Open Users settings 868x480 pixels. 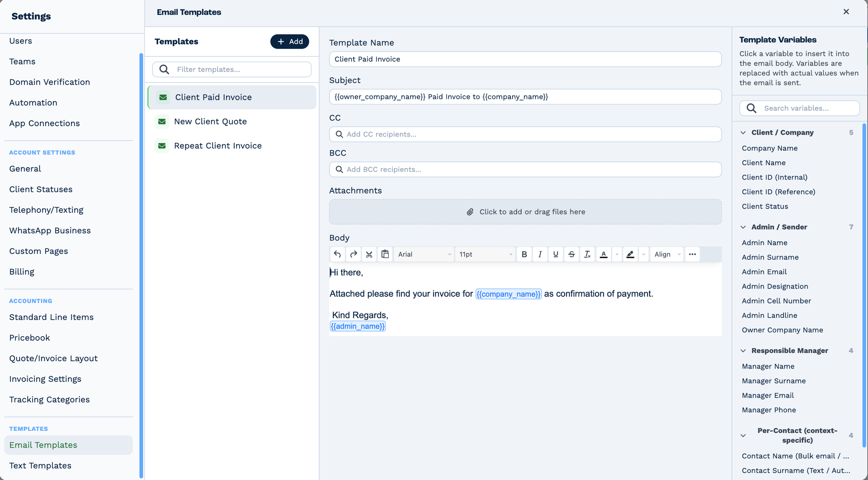[20, 41]
